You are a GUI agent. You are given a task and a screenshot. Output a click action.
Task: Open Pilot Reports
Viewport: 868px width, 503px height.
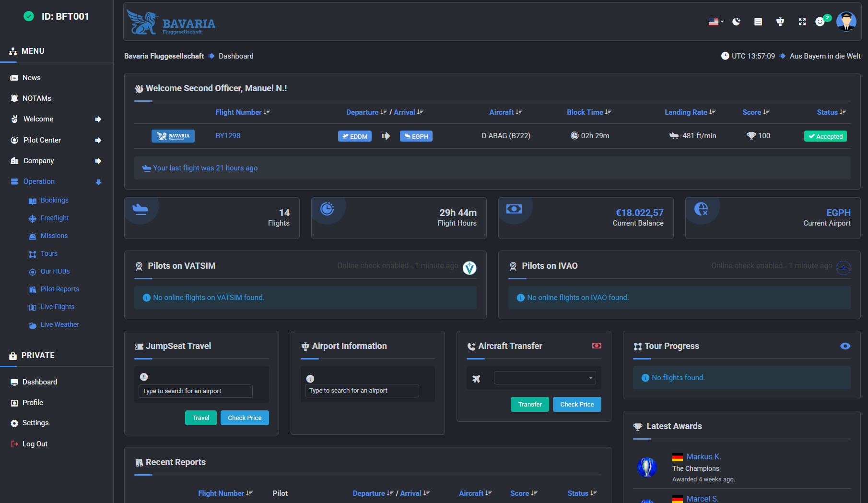(x=60, y=289)
